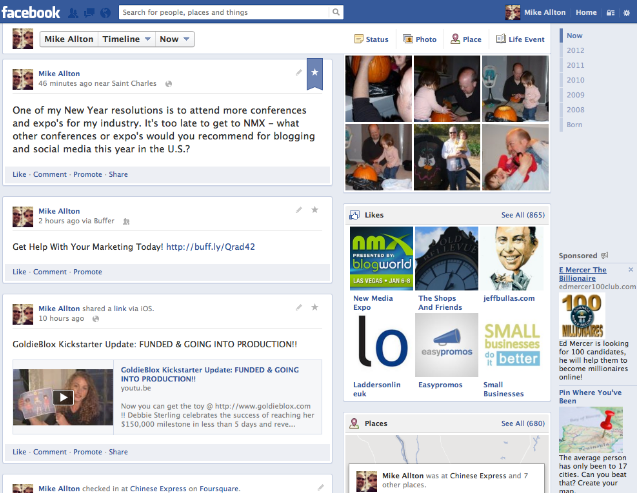The image size is (637, 493).
Task: Share the New Year resolutions post
Action: pos(118,174)
